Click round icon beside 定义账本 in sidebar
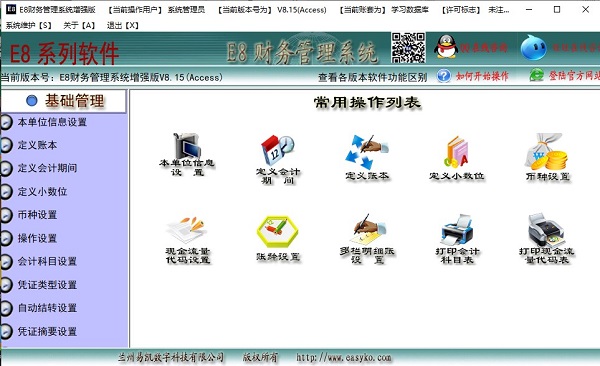Image resolution: width=600 pixels, height=366 pixels. tap(5, 145)
